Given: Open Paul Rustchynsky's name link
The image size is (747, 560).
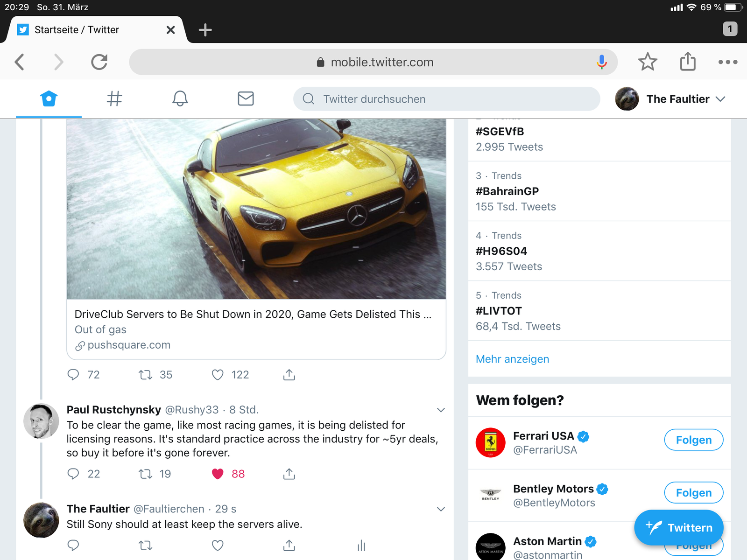Looking at the screenshot, I should (x=113, y=410).
